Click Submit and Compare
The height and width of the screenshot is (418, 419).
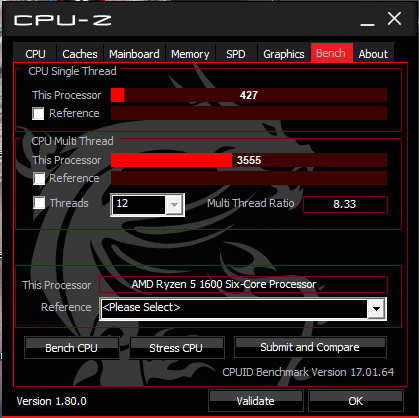310,347
